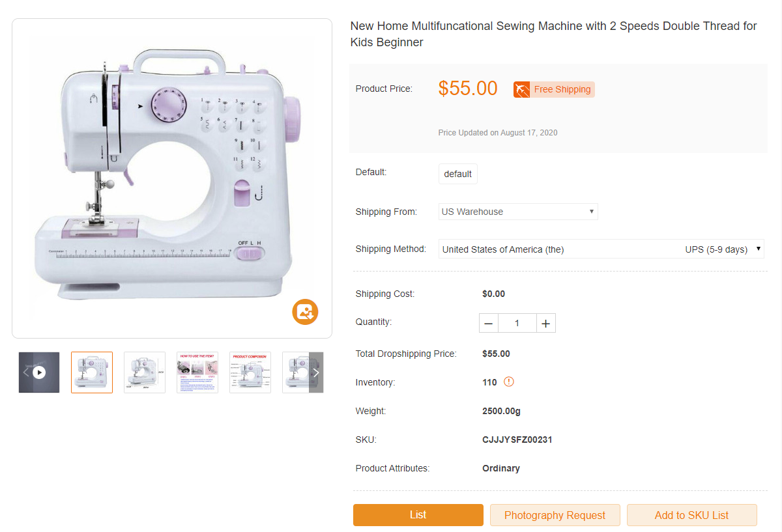
Task: Click the Photography Request button
Action: [x=555, y=515]
